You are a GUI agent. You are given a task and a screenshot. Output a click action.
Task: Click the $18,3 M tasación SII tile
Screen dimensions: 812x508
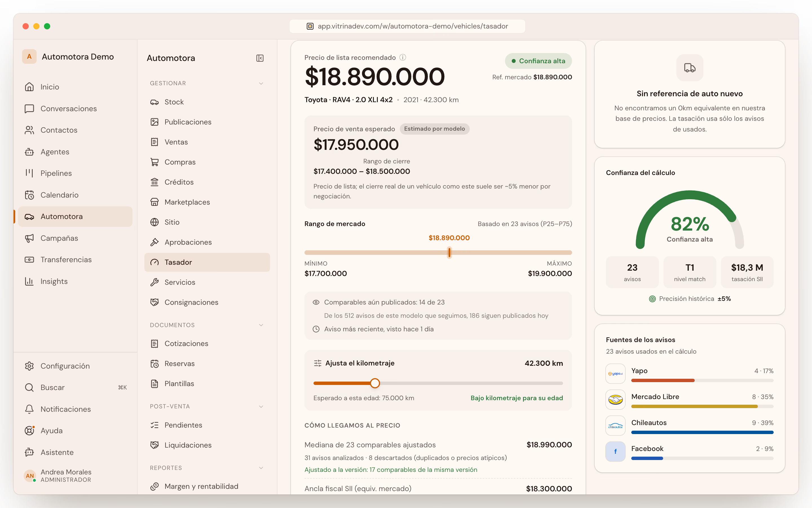point(747,272)
